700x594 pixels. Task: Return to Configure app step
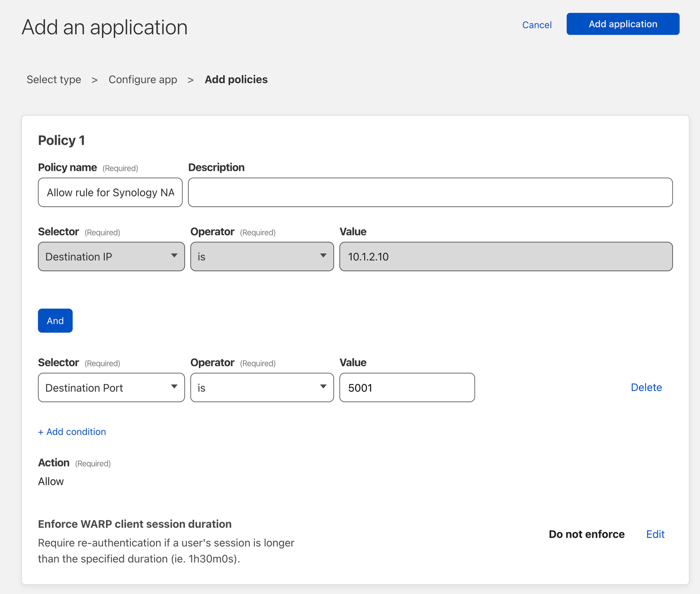(x=143, y=80)
